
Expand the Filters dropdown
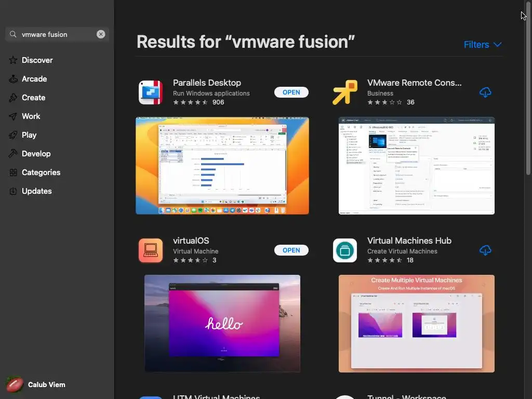(483, 45)
